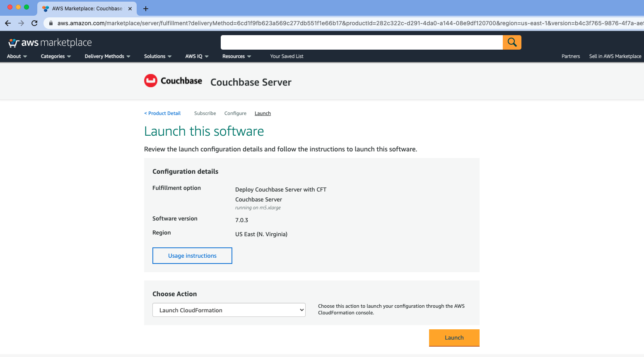Switch to the Configure step
The height and width of the screenshot is (357, 644).
click(x=235, y=113)
